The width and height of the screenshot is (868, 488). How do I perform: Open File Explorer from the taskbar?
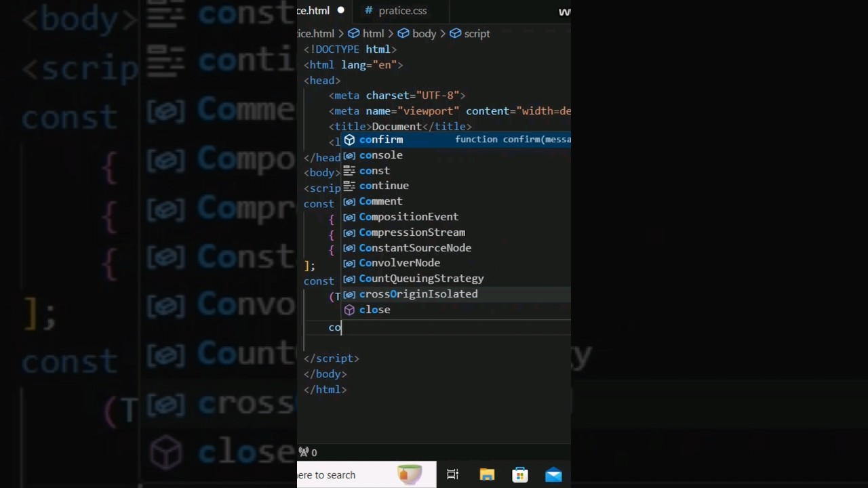click(x=487, y=475)
